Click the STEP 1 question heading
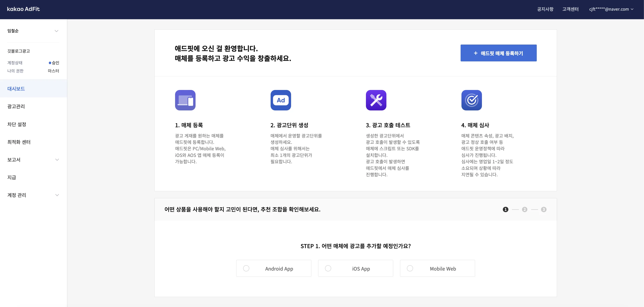The height and width of the screenshot is (307, 644). click(355, 246)
